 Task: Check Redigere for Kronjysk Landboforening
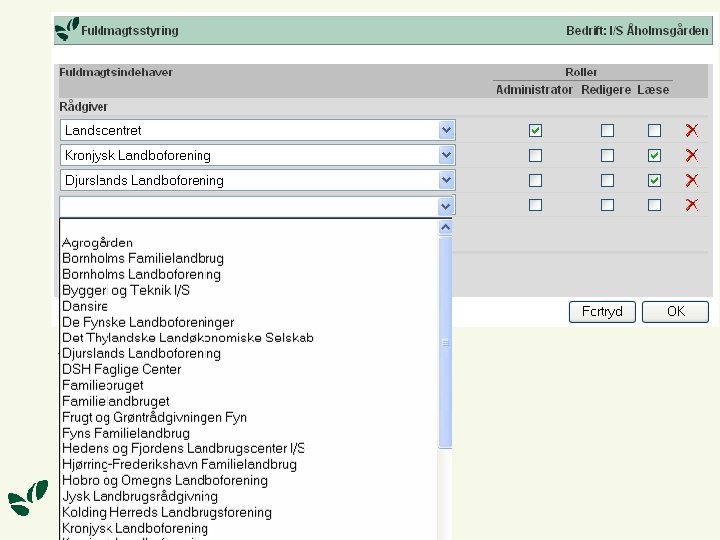(607, 155)
